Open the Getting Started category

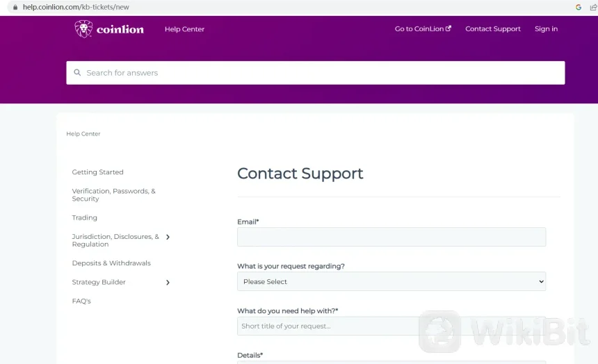[x=97, y=172]
